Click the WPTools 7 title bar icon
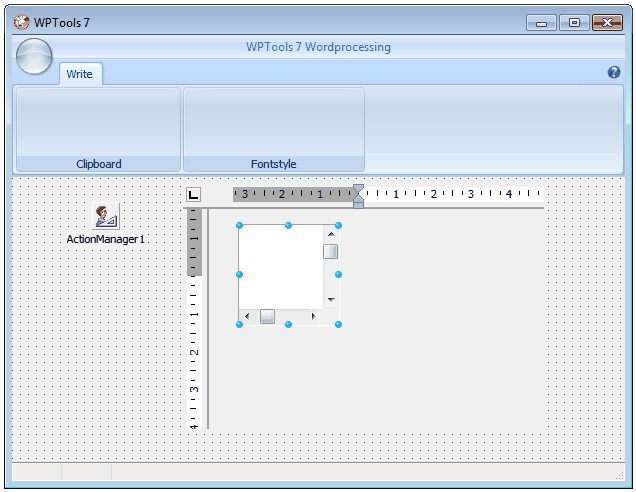 21,22
